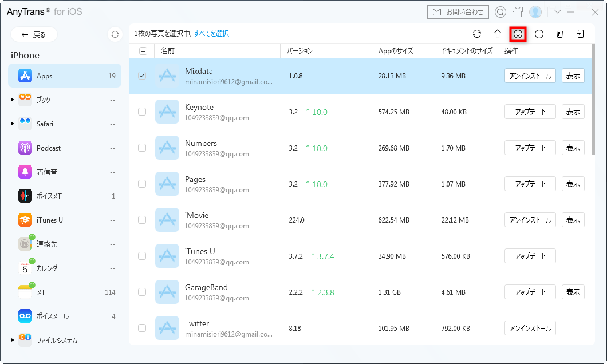Select the Apps category in sidebar
The image size is (607, 364).
pos(65,76)
